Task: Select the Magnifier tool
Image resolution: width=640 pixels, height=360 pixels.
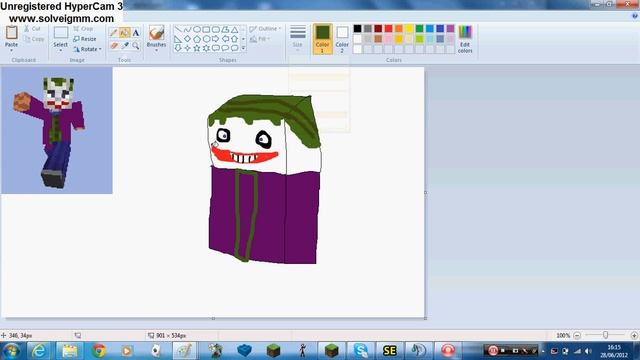Action: 136,46
